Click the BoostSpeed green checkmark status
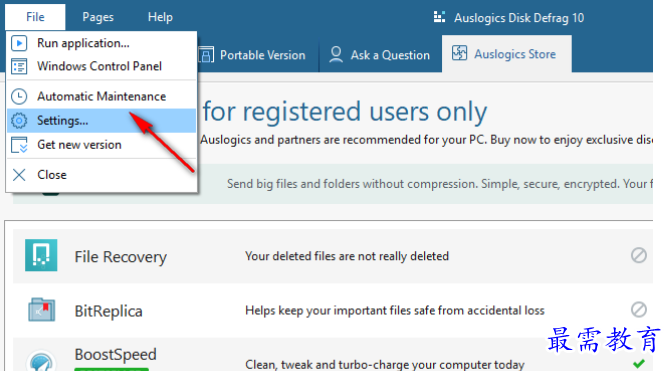 [x=639, y=364]
